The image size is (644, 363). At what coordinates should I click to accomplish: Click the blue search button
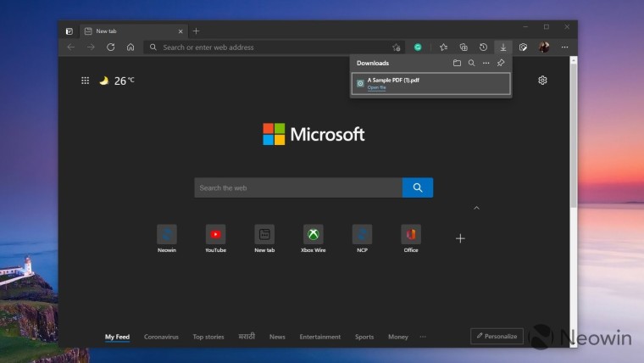point(418,188)
